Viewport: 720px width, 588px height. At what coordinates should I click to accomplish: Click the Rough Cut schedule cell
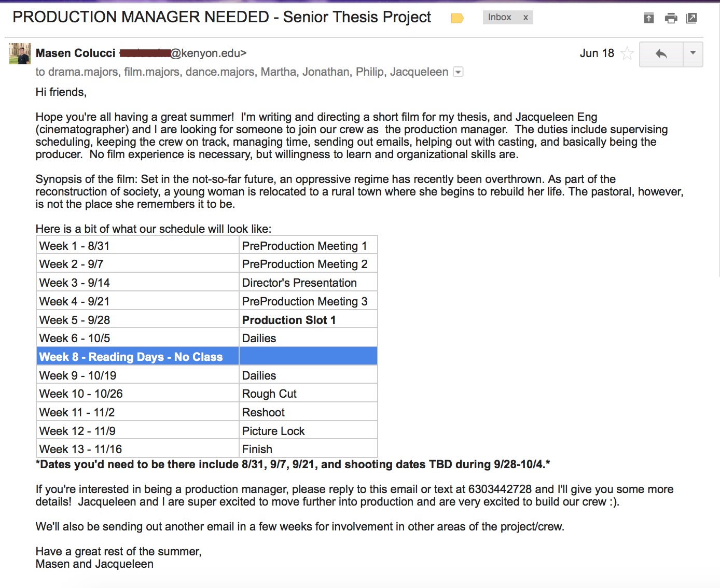point(269,394)
